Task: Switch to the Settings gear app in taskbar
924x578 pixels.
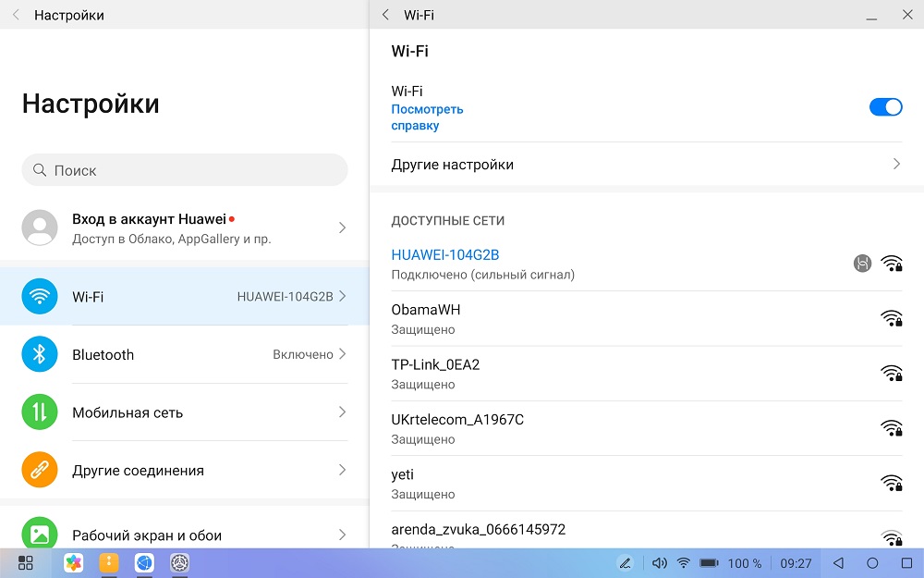Action: [180, 562]
